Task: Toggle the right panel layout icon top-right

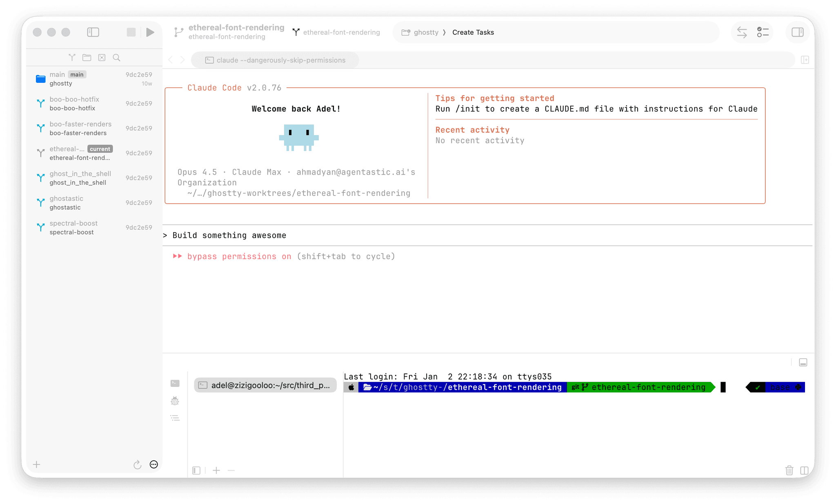Action: pos(797,32)
